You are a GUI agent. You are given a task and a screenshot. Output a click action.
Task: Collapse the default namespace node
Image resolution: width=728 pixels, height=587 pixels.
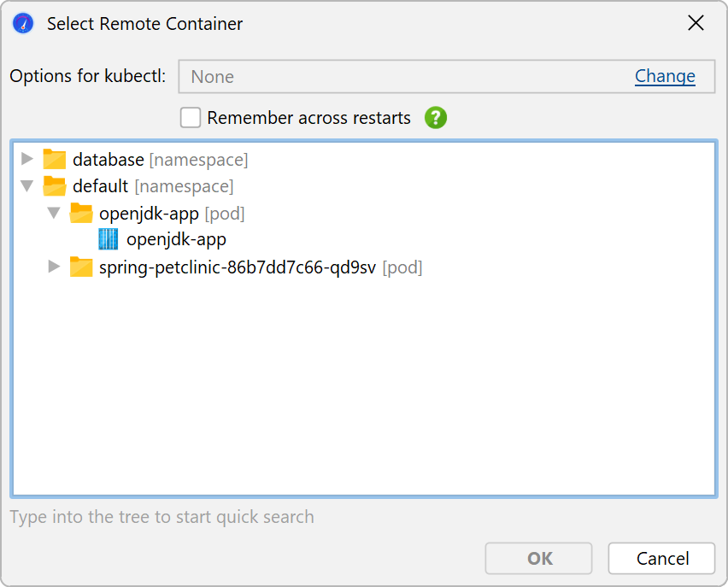point(27,186)
